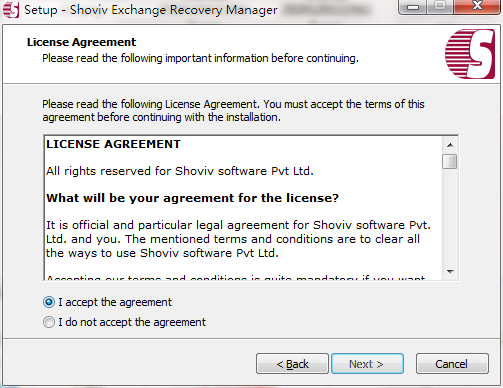Click the "I do not accept" label text
The height and width of the screenshot is (388, 503).
(132, 322)
